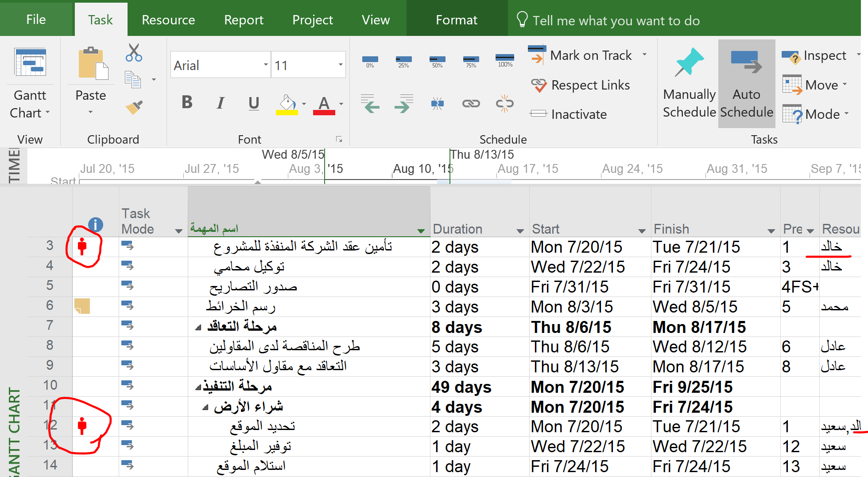Open the Arial font name dropdown
Screen dimensions: 868x477
coord(265,65)
